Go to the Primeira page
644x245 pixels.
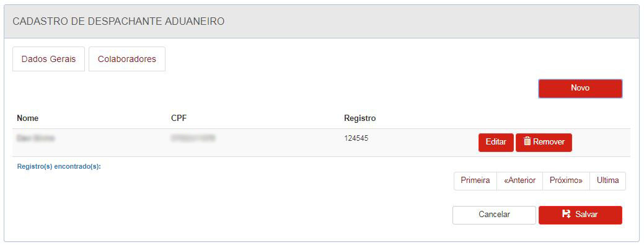tap(475, 180)
